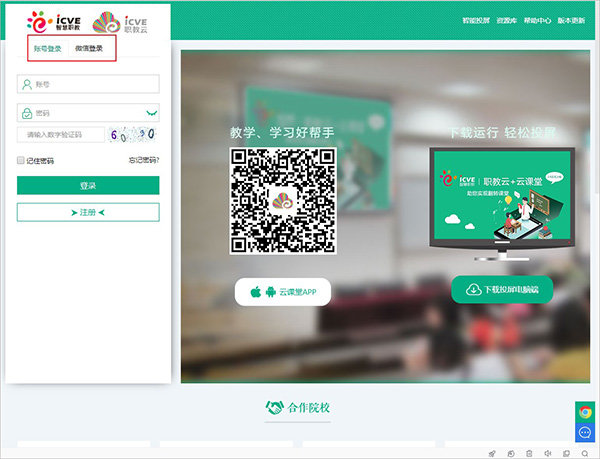Open 资源库 in top navigation
The width and height of the screenshot is (600, 459).
507,21
